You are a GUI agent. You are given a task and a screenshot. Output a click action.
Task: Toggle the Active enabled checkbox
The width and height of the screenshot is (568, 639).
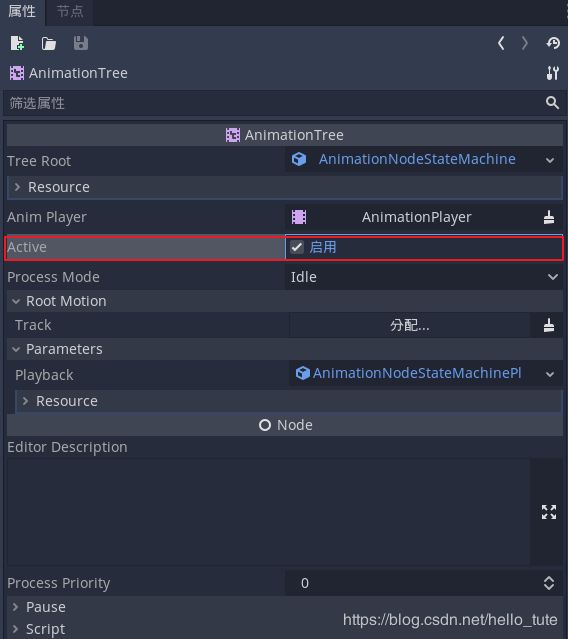click(x=297, y=247)
